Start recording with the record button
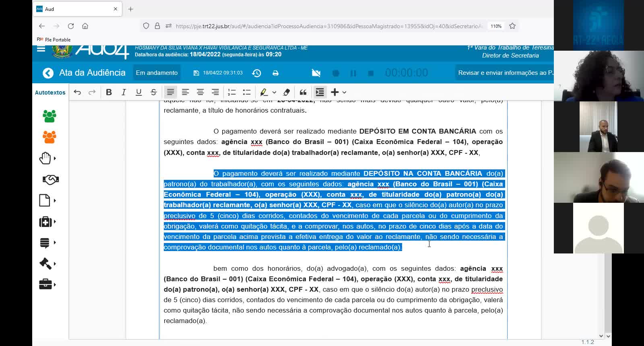Viewport: 644px width, 346px height. (336, 73)
